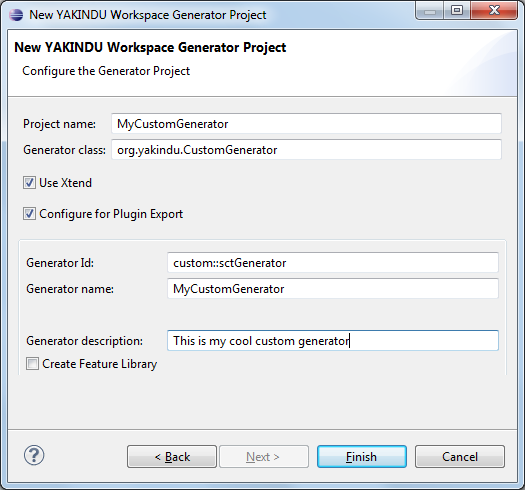Uncheck the Use Xtend checkbox

click(29, 183)
